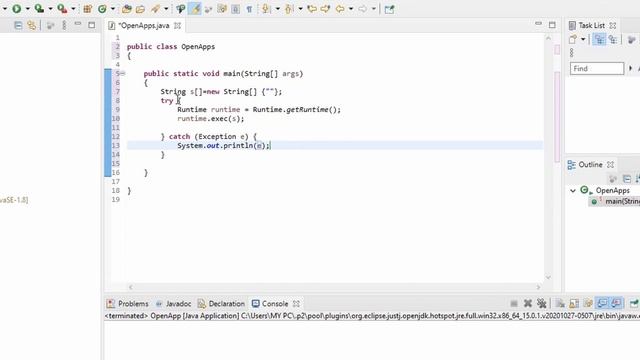This screenshot has height=360, width=640.
Task: Click the New Java Package icon
Action: (87, 9)
